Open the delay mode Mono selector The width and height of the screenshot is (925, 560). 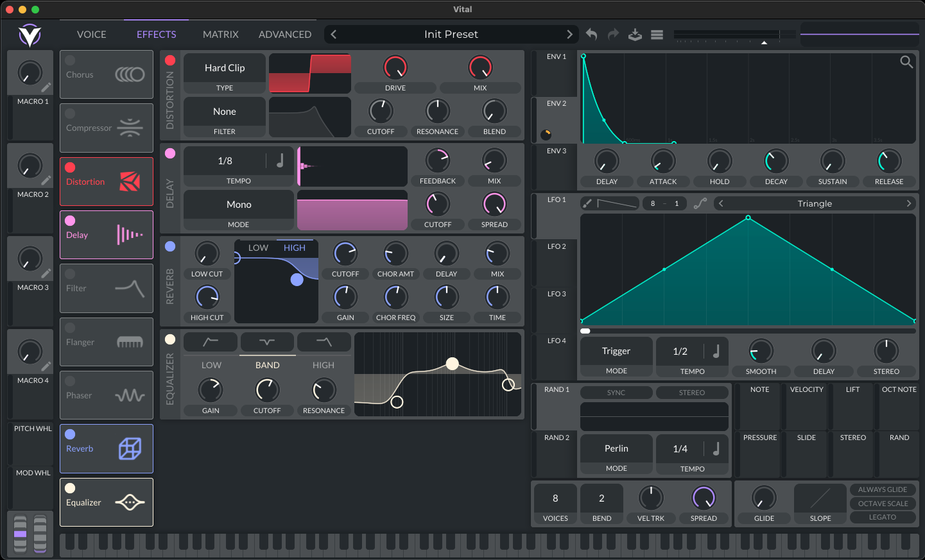pyautogui.click(x=239, y=205)
